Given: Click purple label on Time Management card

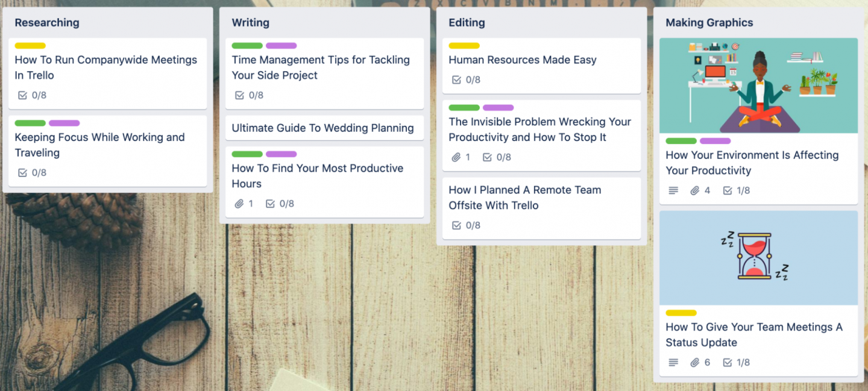Looking at the screenshot, I should click(x=281, y=46).
